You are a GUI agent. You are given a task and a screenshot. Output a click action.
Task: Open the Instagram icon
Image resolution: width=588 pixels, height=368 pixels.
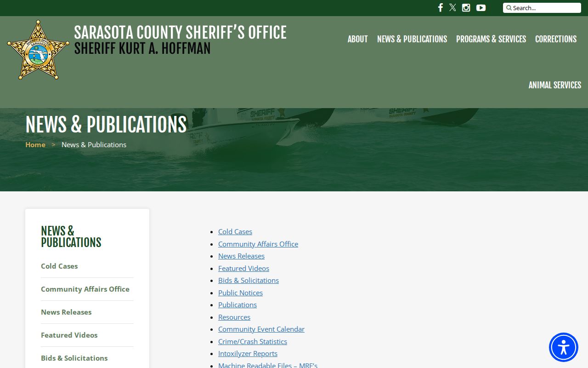466,7
